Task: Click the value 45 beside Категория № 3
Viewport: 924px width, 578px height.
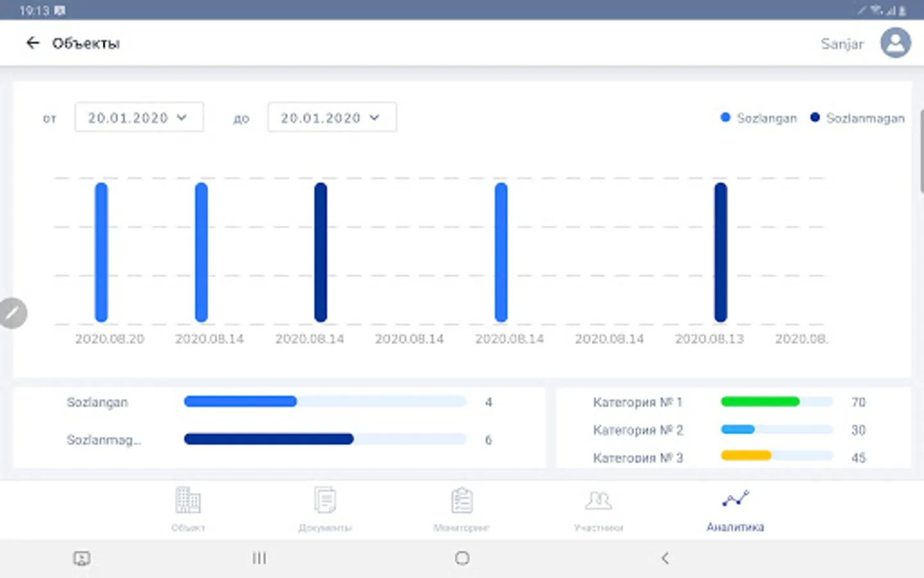Action: pos(859,457)
